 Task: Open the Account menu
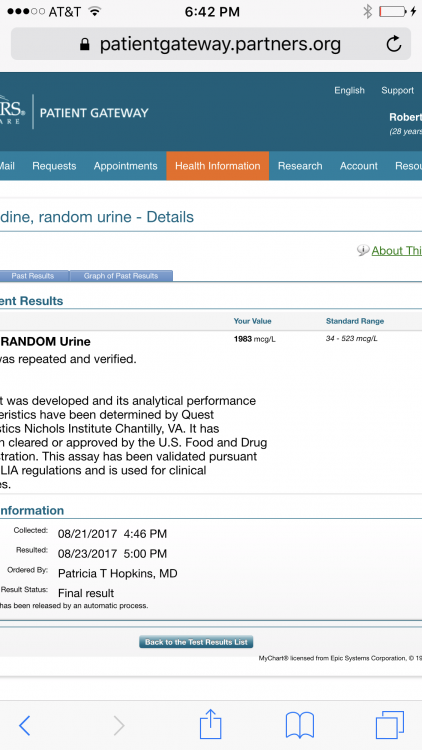coord(359,166)
